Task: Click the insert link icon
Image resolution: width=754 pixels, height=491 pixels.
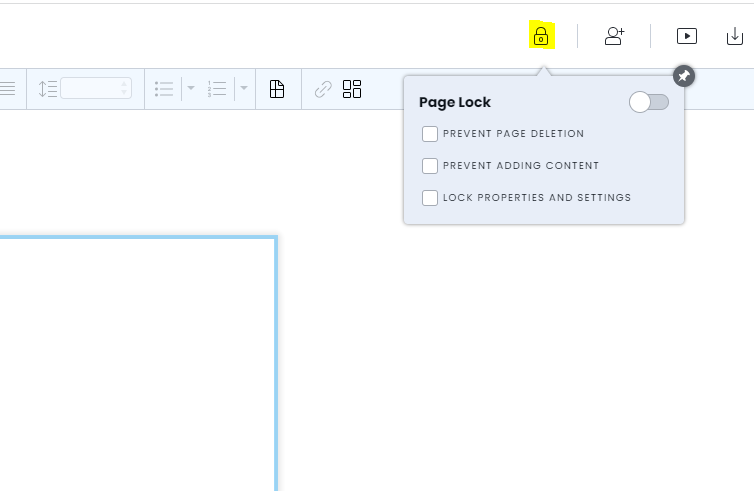Action: [323, 89]
